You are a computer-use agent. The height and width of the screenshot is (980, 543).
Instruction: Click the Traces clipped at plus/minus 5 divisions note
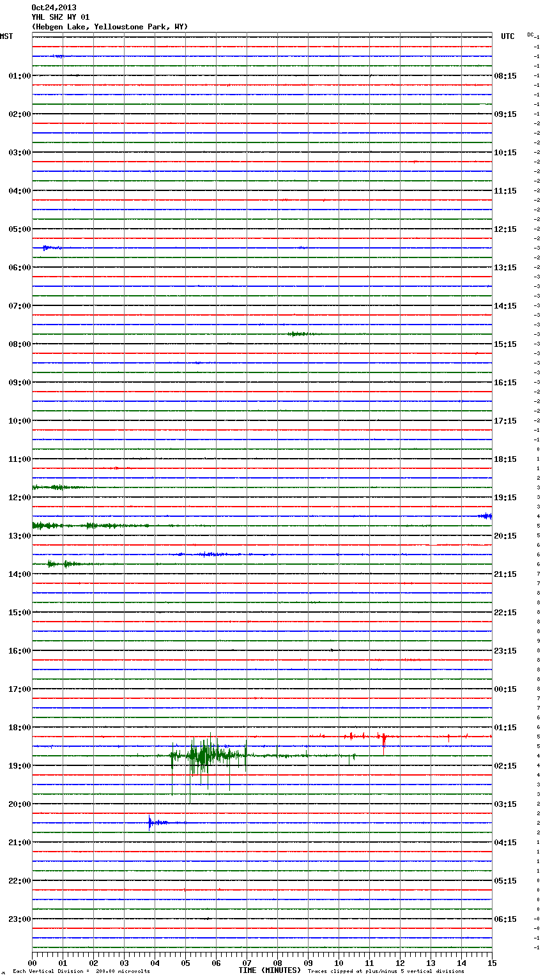pyautogui.click(x=386, y=972)
